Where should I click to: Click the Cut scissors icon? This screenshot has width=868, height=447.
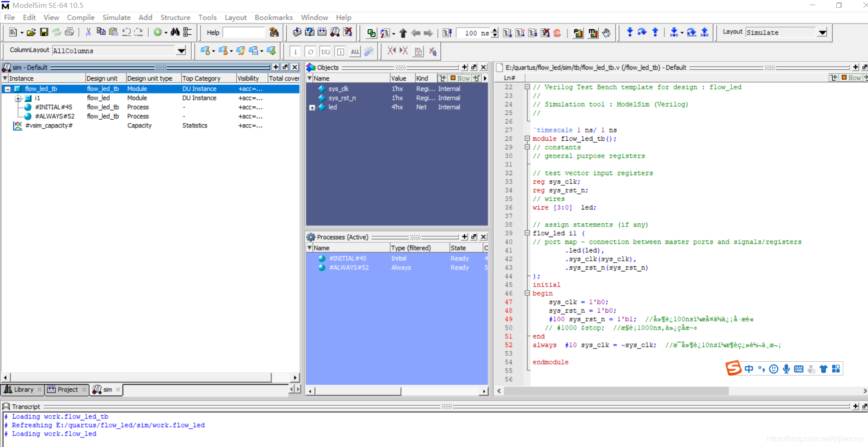[88, 32]
